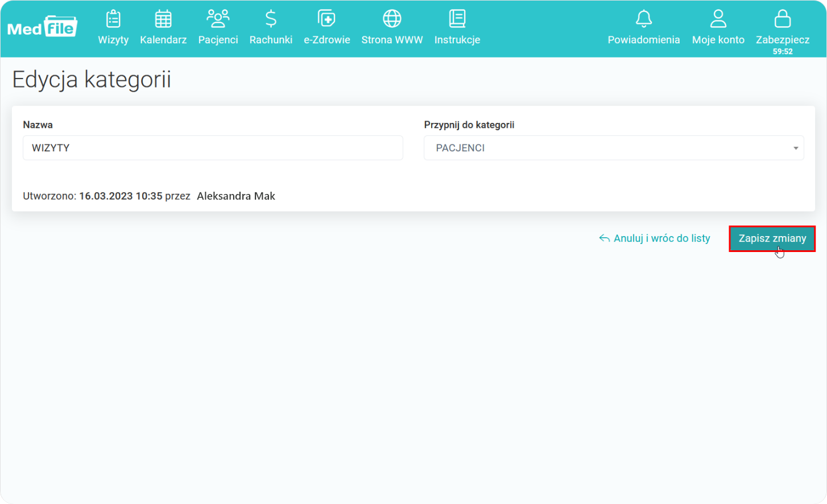Open the Strona WWW globe icon
827x504 pixels.
392,19
